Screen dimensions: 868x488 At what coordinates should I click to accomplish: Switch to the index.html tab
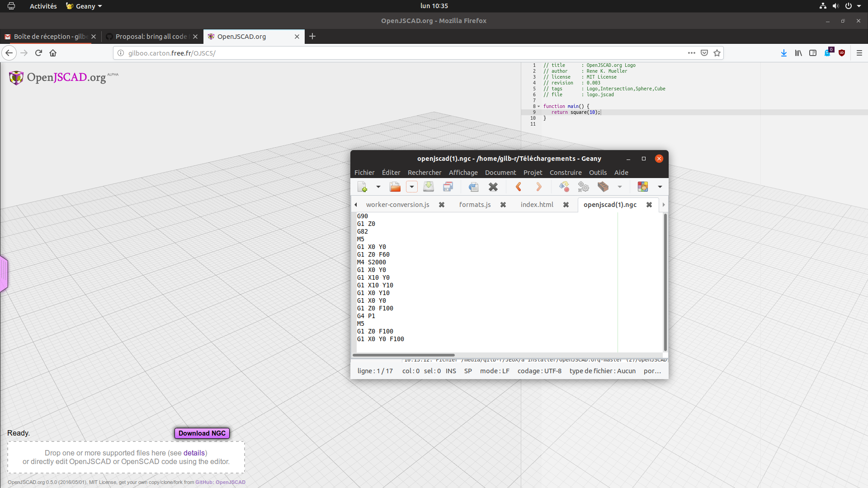[x=537, y=205]
